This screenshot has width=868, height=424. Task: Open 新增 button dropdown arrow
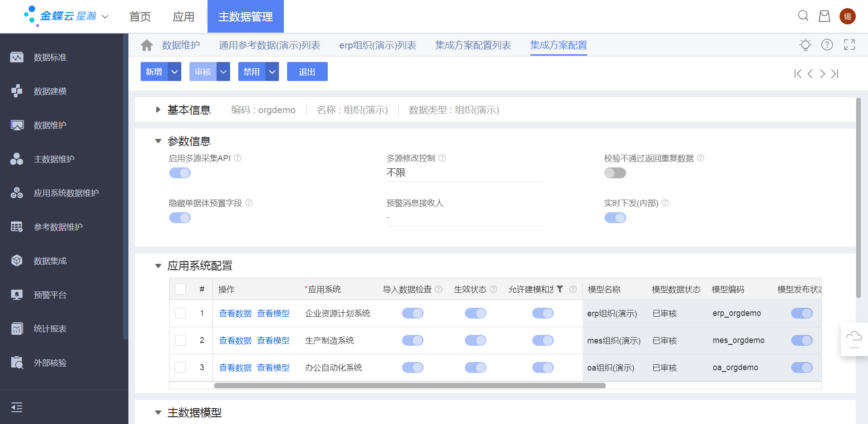[175, 71]
